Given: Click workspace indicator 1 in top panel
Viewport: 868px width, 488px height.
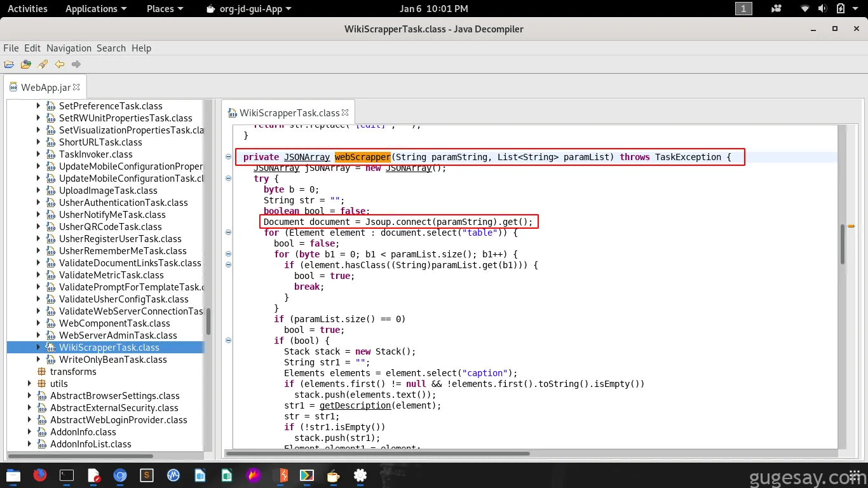Looking at the screenshot, I should pos(743,9).
